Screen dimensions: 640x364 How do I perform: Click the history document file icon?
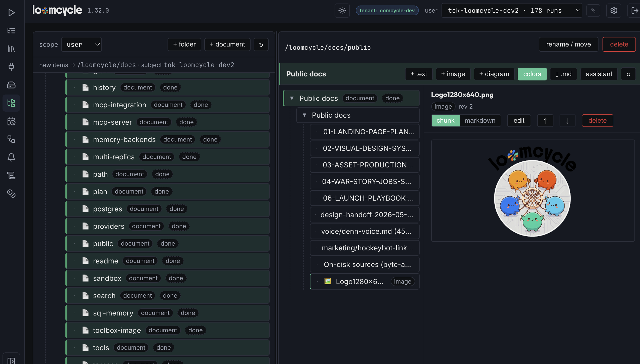click(x=86, y=87)
